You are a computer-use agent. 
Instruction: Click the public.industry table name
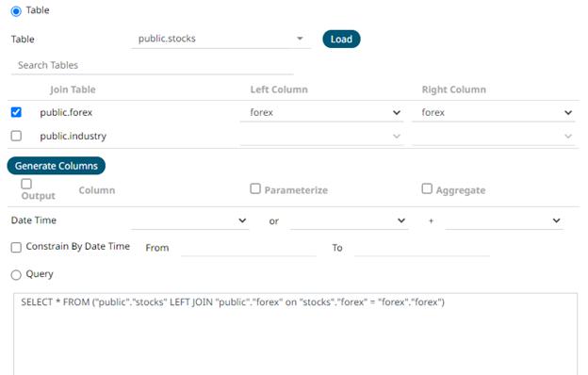click(x=73, y=136)
